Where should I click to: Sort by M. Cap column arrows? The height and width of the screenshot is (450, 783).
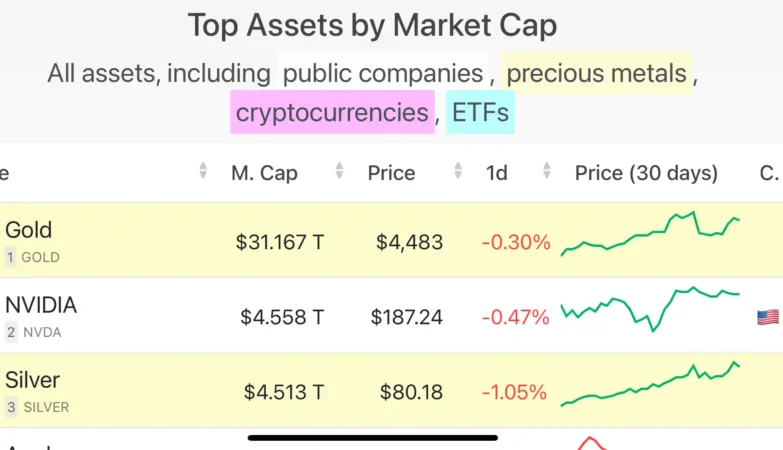[339, 172]
